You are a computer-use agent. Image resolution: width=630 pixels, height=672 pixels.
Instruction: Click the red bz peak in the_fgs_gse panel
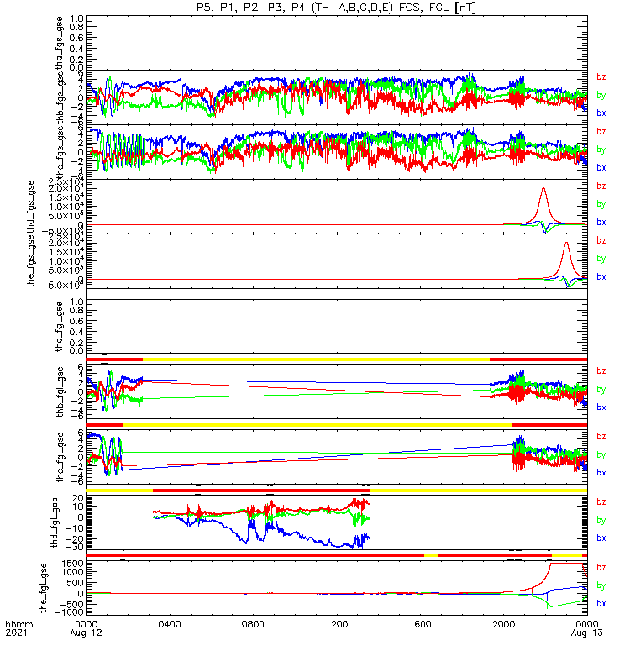point(566,244)
